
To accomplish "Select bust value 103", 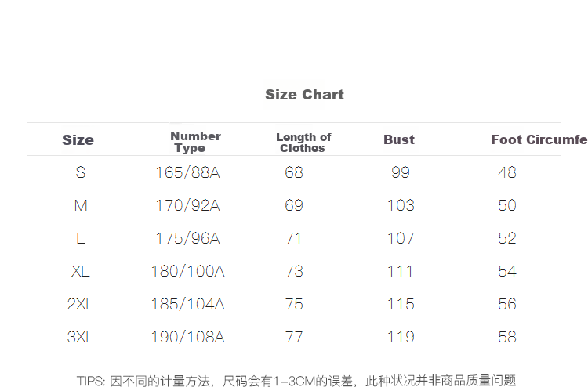I will [401, 205].
